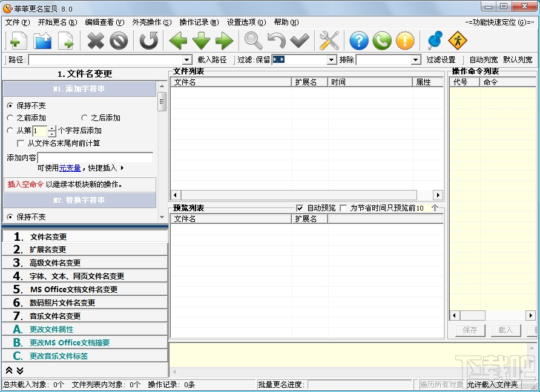Image resolution: width=540 pixels, height=392 pixels.
Task: Select section C. 更改音乐文件标签
Action: pyautogui.click(x=85, y=356)
